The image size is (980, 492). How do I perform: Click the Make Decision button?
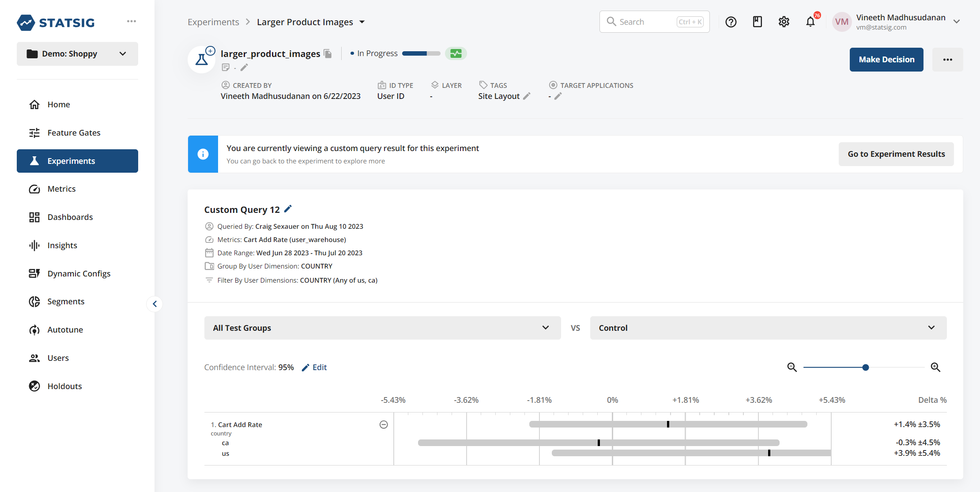coord(886,60)
